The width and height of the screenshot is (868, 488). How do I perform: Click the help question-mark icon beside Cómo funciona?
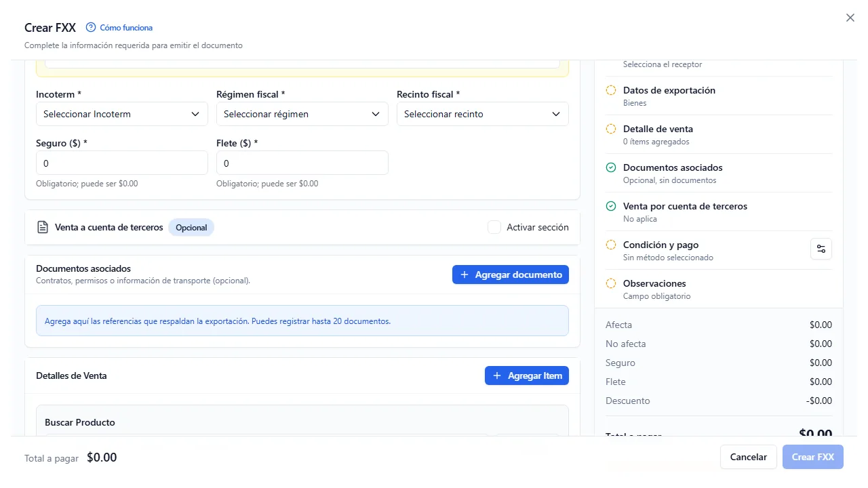tap(91, 28)
